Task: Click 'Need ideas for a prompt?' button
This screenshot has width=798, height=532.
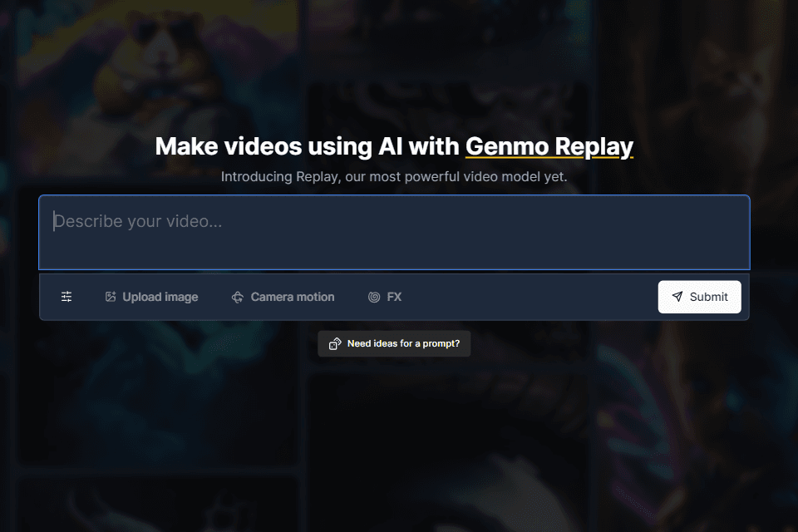Action: pos(394,343)
